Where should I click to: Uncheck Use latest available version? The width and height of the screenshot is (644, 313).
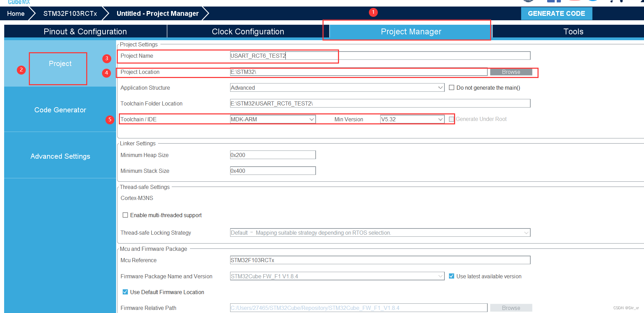tap(452, 276)
